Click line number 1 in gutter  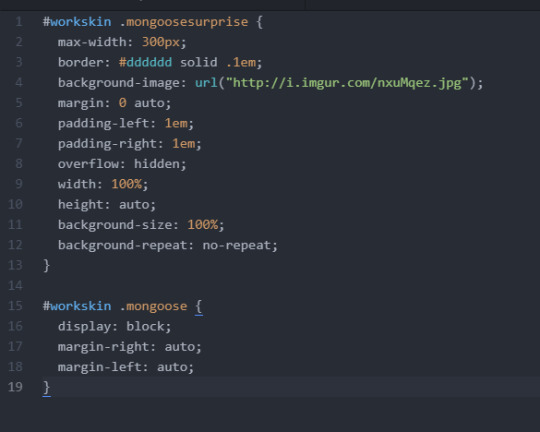[x=19, y=22]
